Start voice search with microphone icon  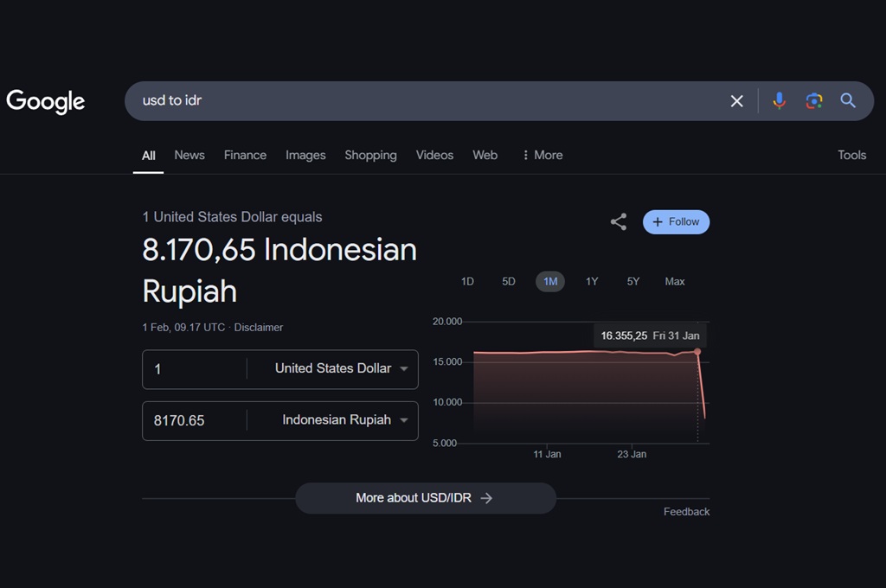[x=779, y=101]
